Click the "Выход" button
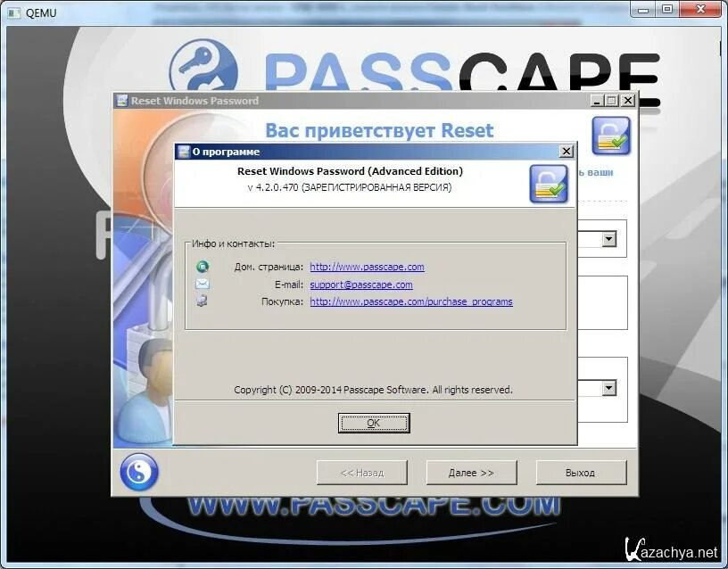 pyautogui.click(x=581, y=473)
